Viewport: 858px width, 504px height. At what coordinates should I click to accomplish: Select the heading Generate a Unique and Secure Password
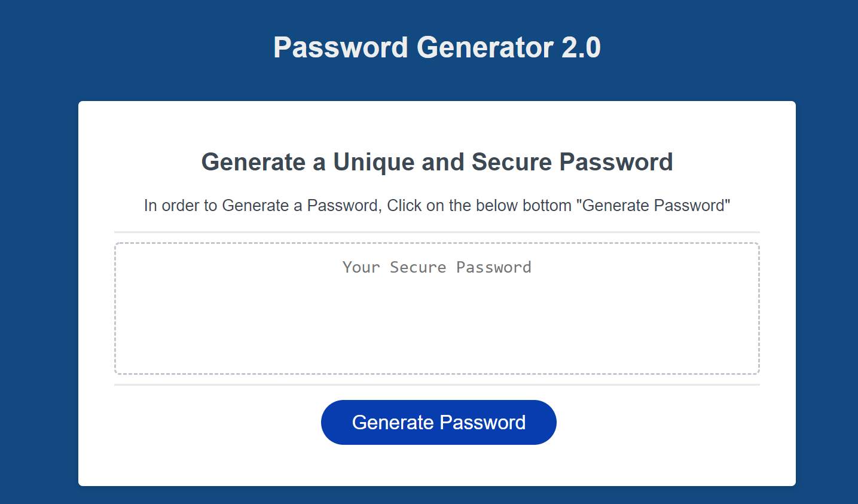437,161
